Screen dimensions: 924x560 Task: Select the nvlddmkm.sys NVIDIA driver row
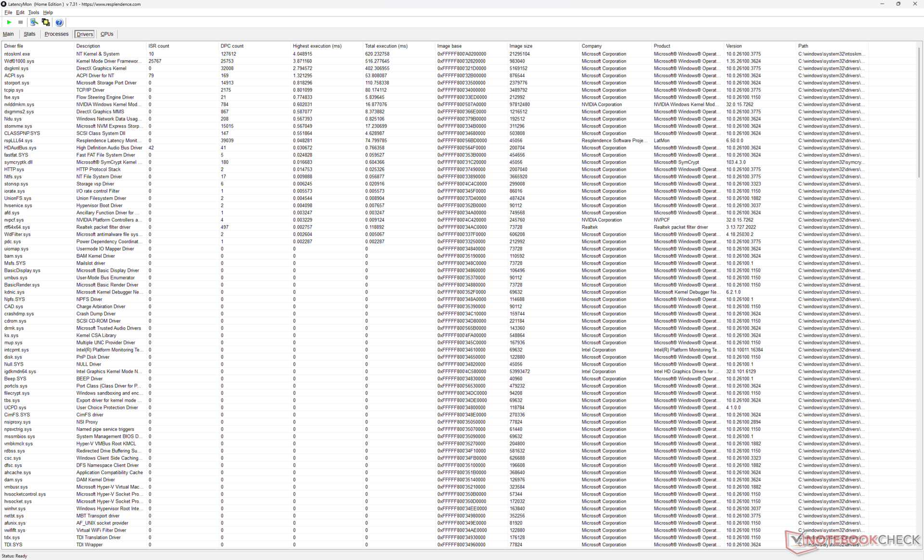[x=19, y=104]
